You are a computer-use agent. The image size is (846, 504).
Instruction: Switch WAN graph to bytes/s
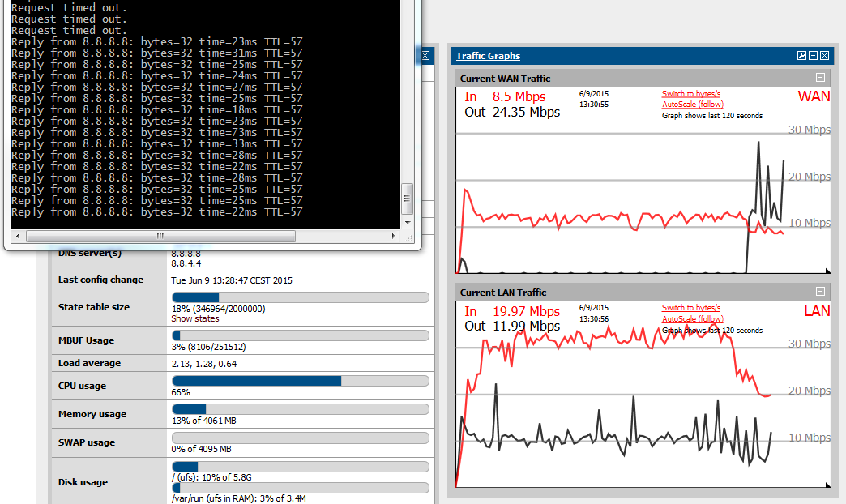click(690, 94)
